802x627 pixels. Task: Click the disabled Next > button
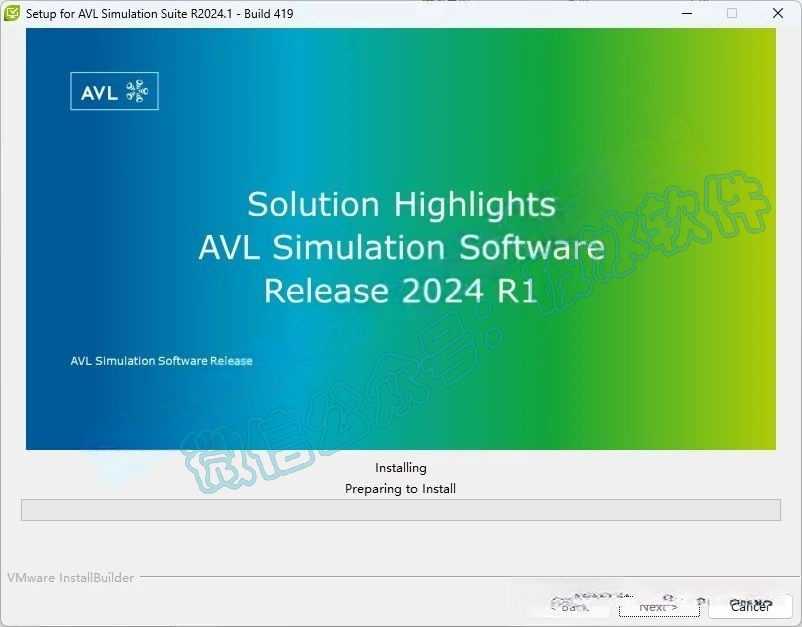pos(659,607)
